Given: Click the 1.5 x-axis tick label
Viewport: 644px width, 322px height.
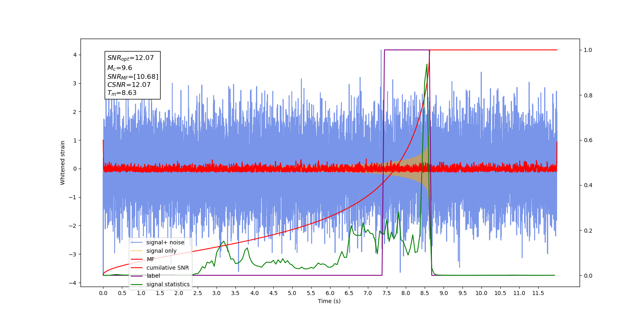Looking at the screenshot, I should 160,293.
